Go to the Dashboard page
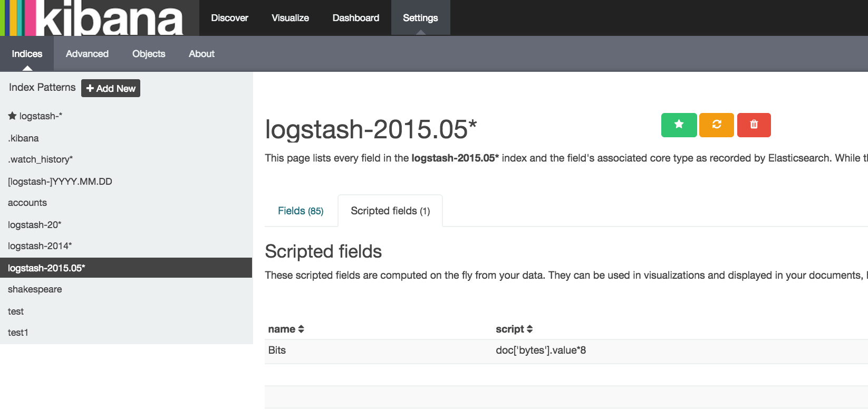This screenshot has height=416, width=868. point(355,18)
